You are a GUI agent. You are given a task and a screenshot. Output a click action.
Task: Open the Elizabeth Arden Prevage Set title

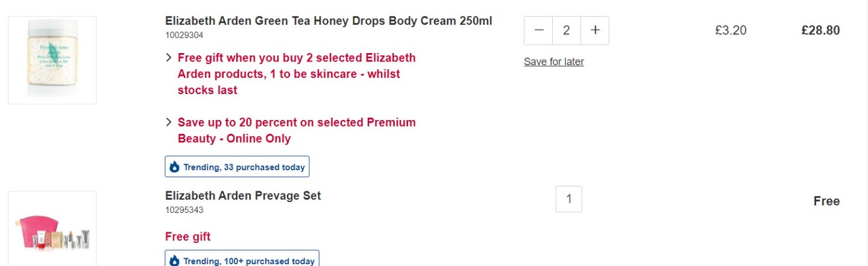tap(243, 195)
